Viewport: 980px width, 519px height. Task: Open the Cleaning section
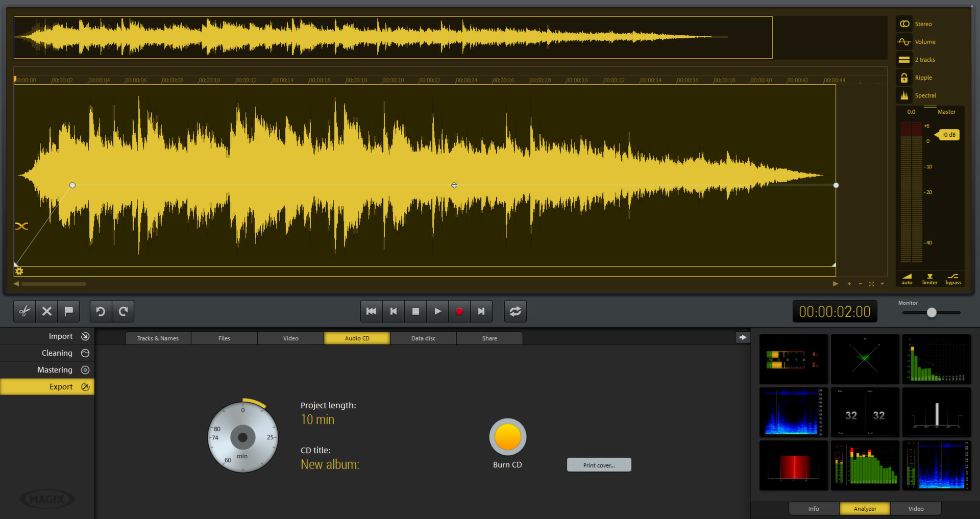[57, 353]
